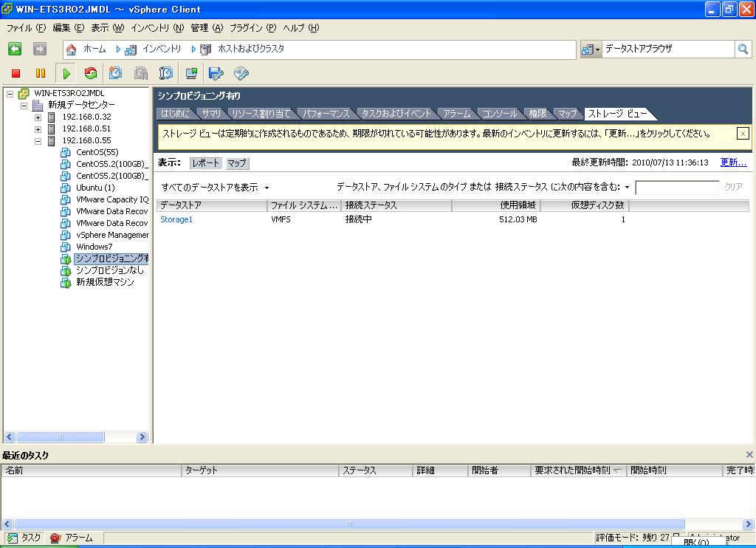
Task: Collapse the WIN-ETS3RO2JMDL root node
Action: coord(10,94)
